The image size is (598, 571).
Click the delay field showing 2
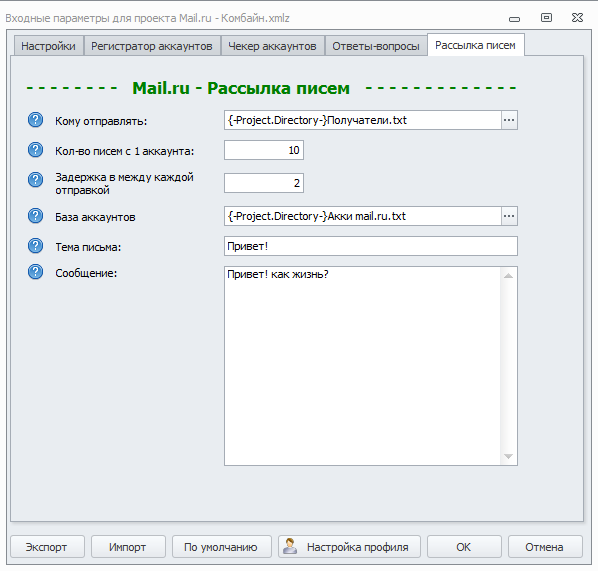[264, 183]
